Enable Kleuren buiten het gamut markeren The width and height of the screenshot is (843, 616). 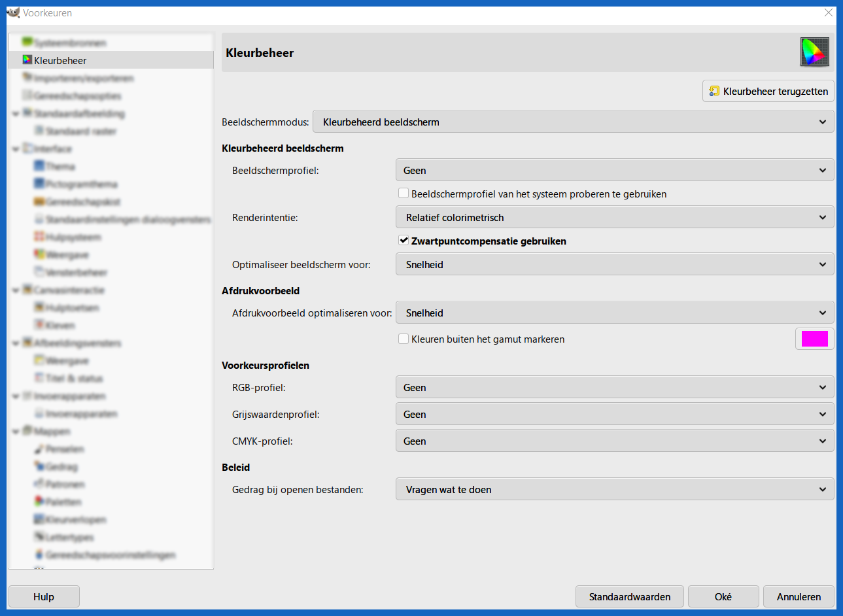click(404, 339)
